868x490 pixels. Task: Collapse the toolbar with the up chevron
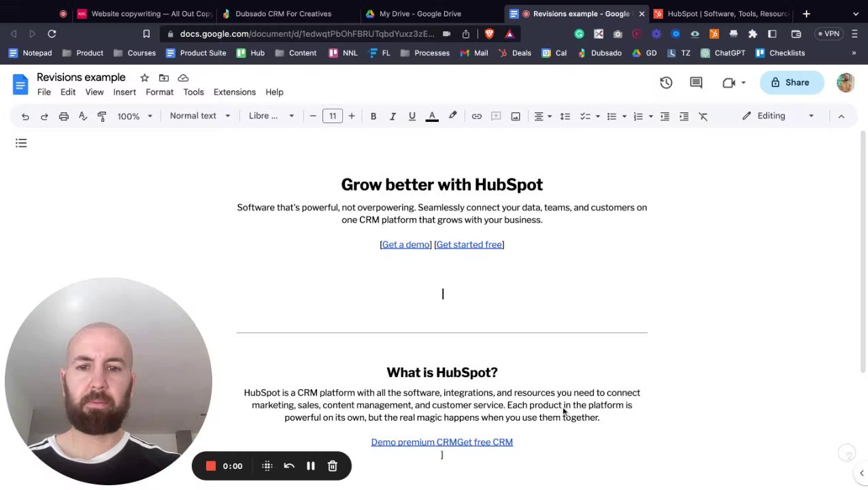coord(841,116)
